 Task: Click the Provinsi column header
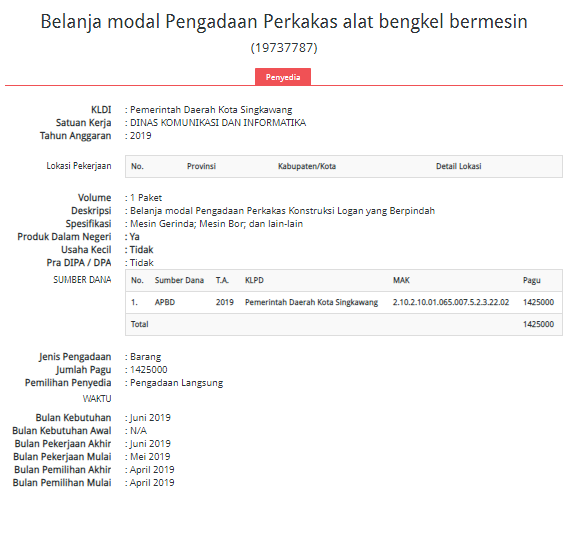201,166
